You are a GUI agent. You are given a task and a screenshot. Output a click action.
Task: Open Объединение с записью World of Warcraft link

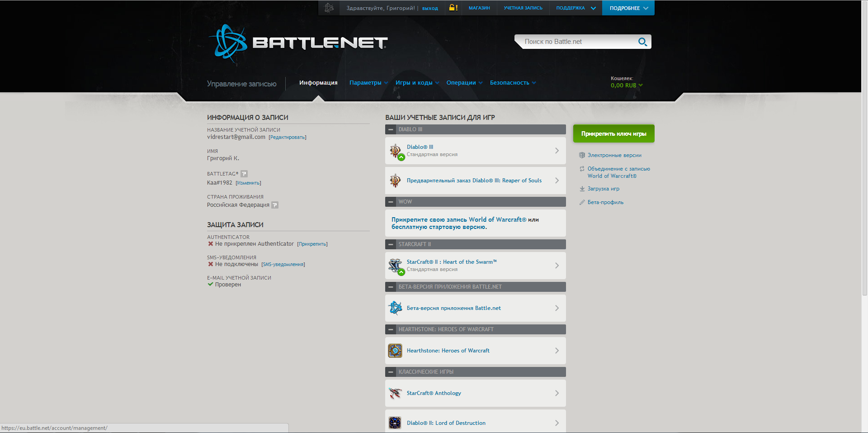pyautogui.click(x=618, y=172)
